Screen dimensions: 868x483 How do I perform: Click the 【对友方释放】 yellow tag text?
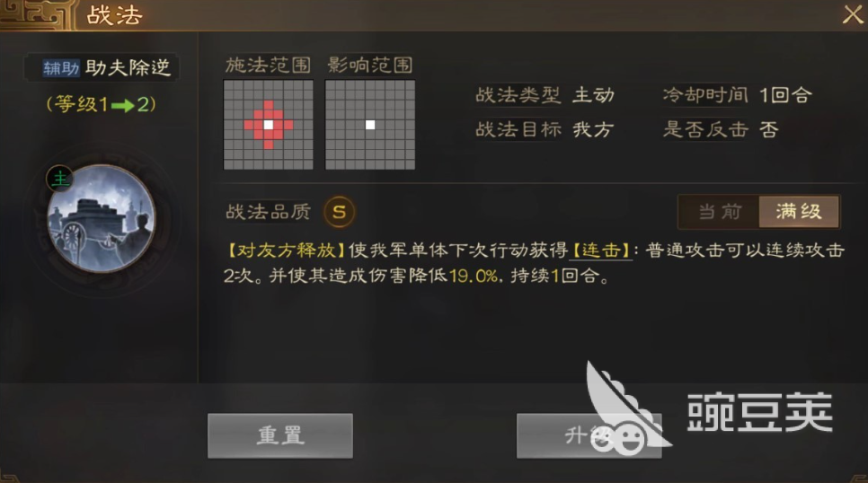pos(287,250)
